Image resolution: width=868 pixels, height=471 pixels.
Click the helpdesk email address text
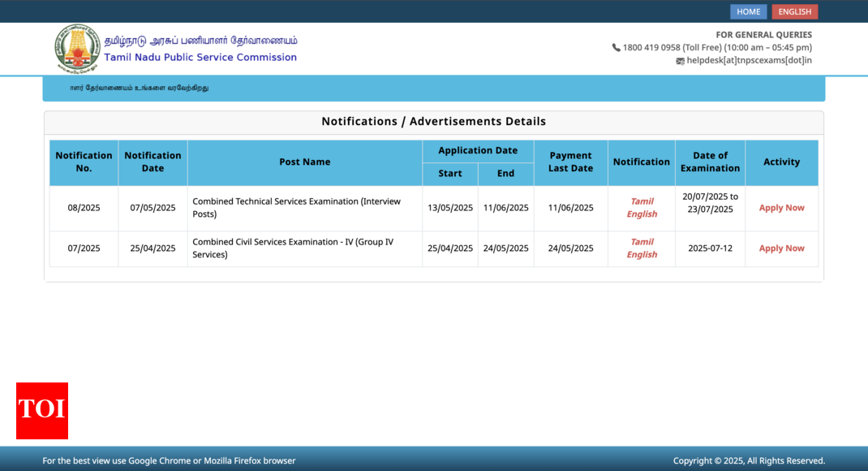(x=749, y=60)
